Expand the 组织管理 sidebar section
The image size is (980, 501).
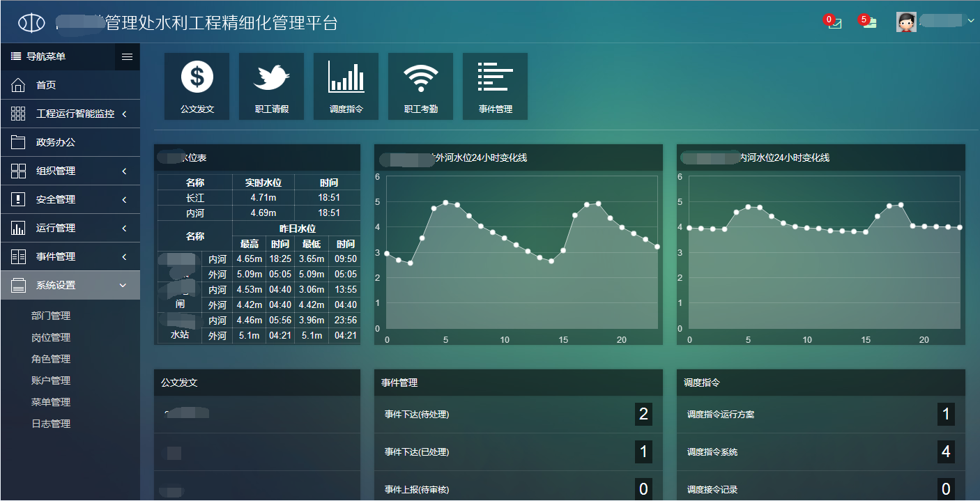tap(70, 171)
